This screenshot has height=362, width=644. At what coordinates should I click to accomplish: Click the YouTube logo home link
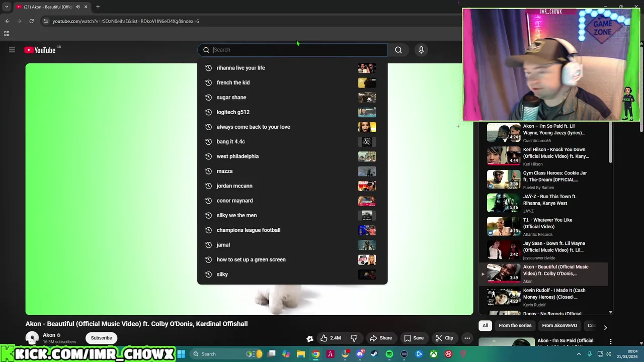[x=40, y=50]
